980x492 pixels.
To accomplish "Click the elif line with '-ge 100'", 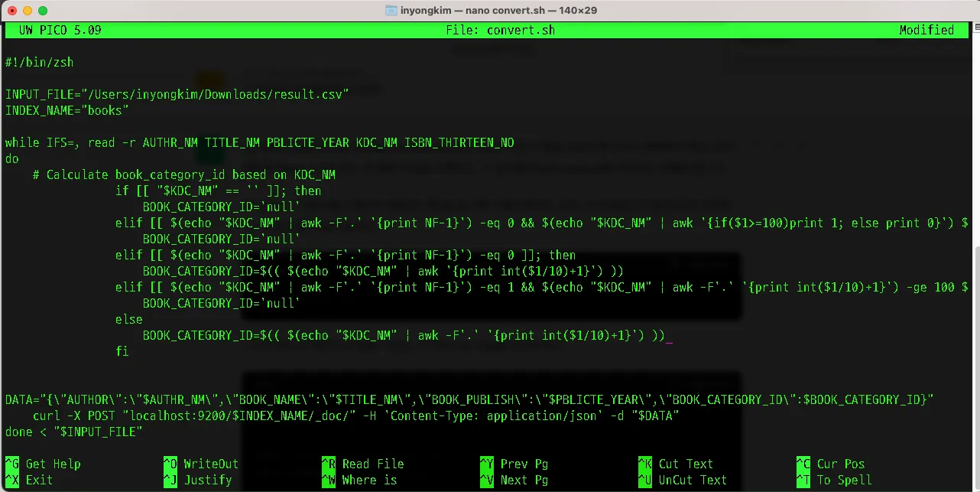I will point(542,287).
